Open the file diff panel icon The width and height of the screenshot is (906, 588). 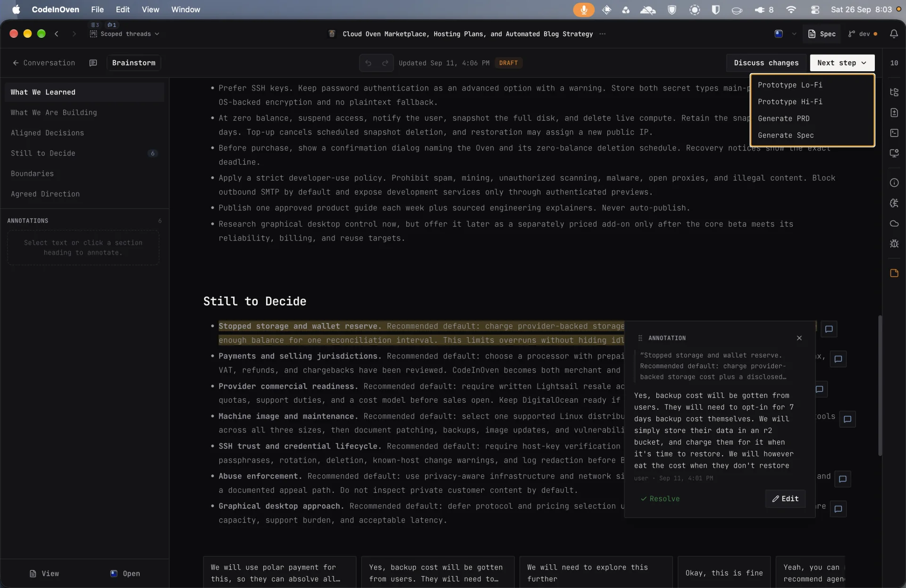tap(894, 113)
